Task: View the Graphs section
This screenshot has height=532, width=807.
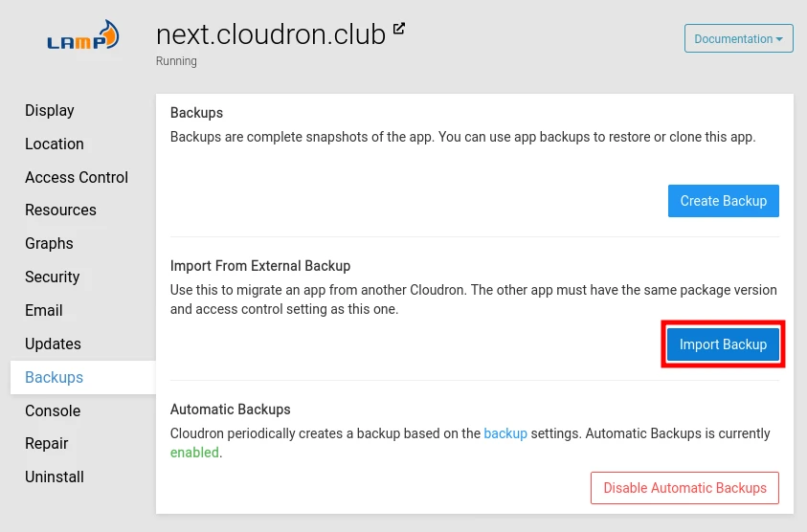Action: (49, 244)
